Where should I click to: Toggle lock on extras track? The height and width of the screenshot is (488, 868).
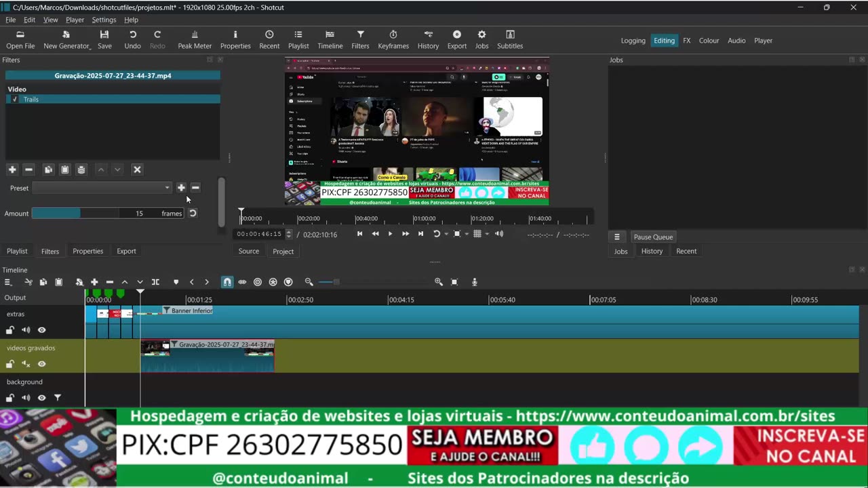tap(10, 330)
